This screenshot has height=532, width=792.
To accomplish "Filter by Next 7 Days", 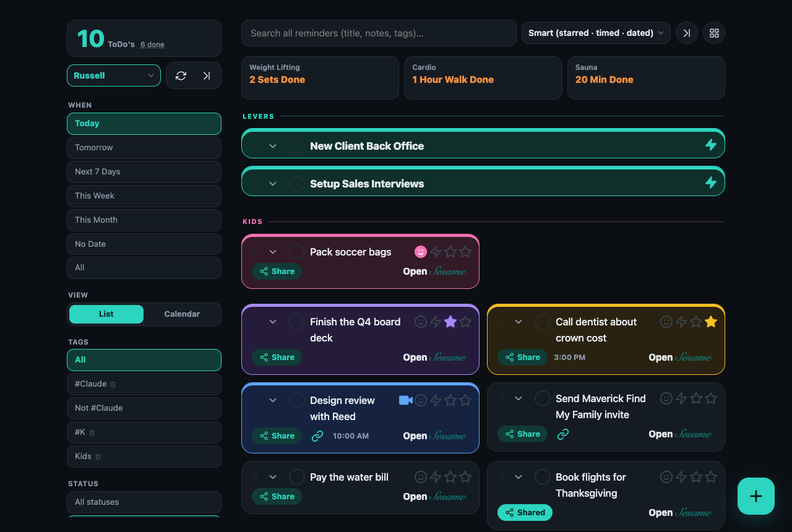I will click(144, 172).
